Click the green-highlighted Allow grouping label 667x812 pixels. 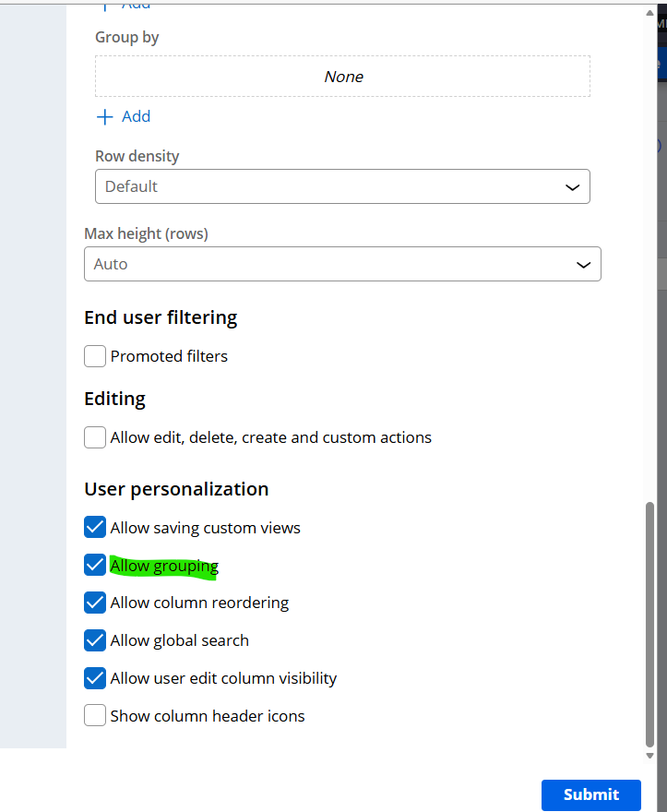click(x=164, y=566)
